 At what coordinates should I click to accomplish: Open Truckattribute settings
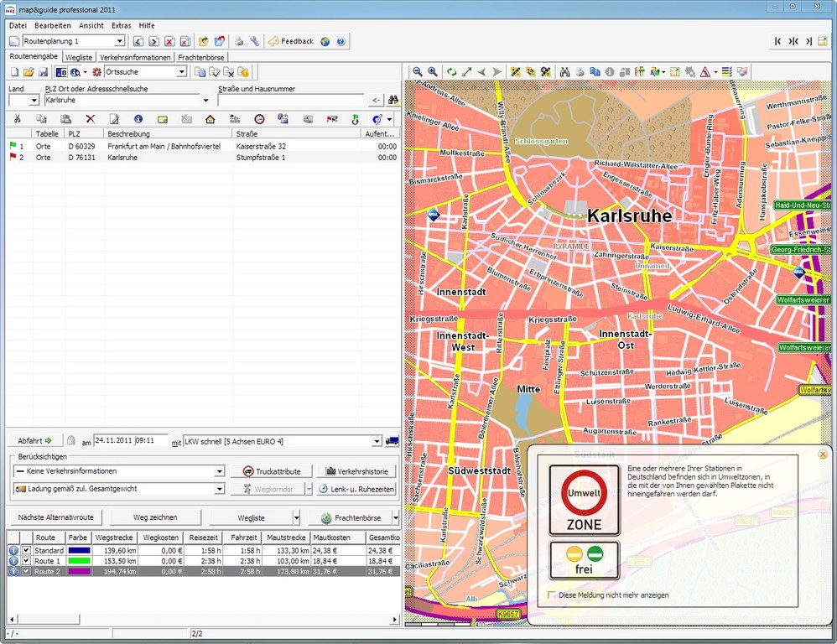click(271, 471)
